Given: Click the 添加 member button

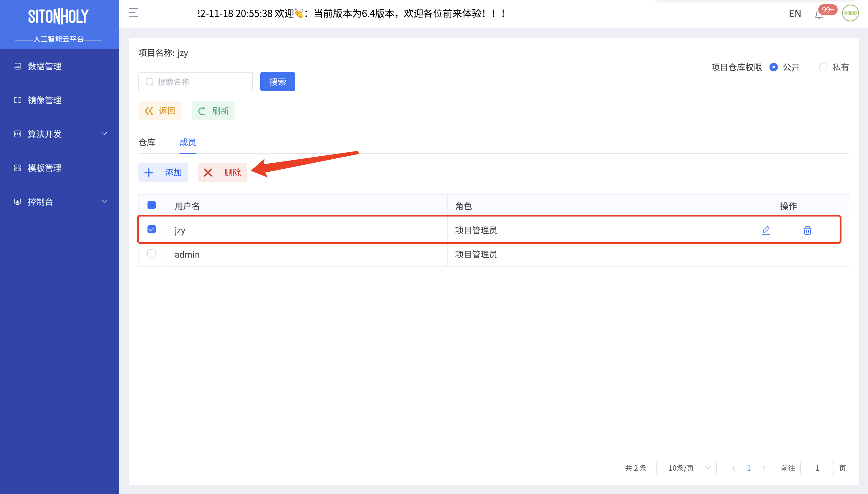Looking at the screenshot, I should [x=163, y=172].
